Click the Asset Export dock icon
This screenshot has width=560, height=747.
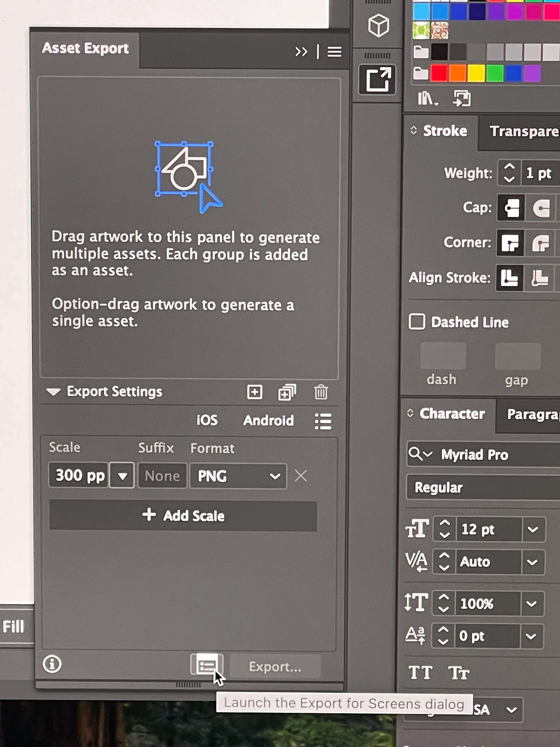(377, 80)
